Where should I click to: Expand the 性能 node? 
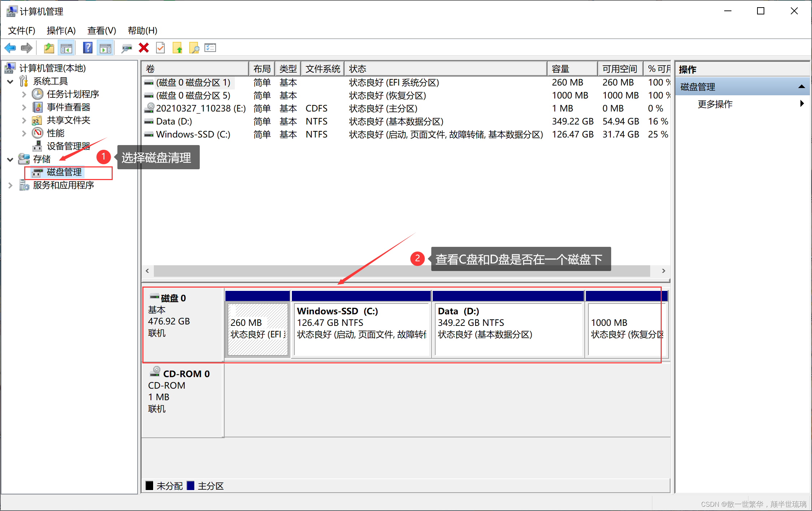point(24,134)
